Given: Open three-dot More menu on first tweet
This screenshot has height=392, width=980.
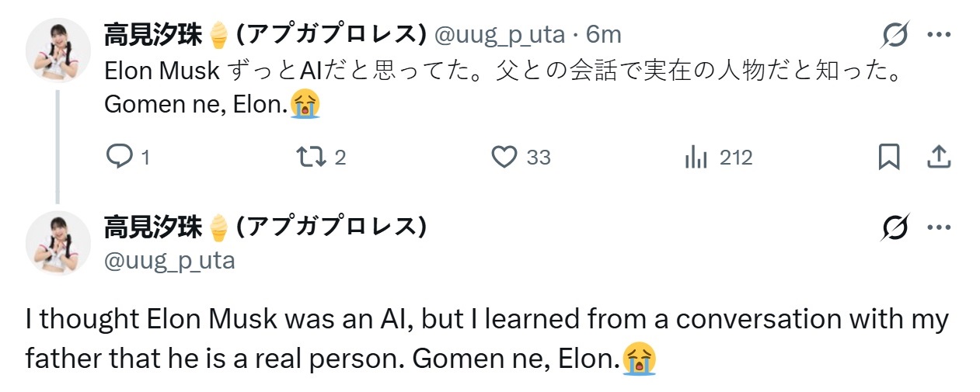Looking at the screenshot, I should (940, 35).
